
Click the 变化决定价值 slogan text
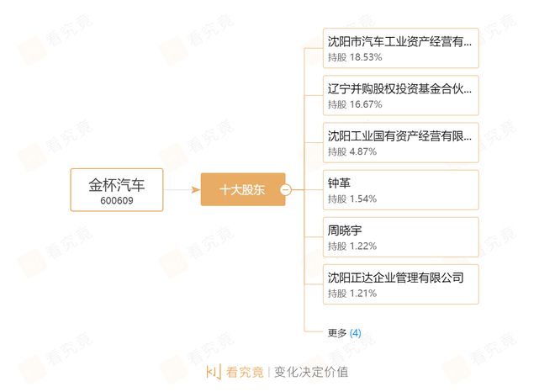pos(311,372)
